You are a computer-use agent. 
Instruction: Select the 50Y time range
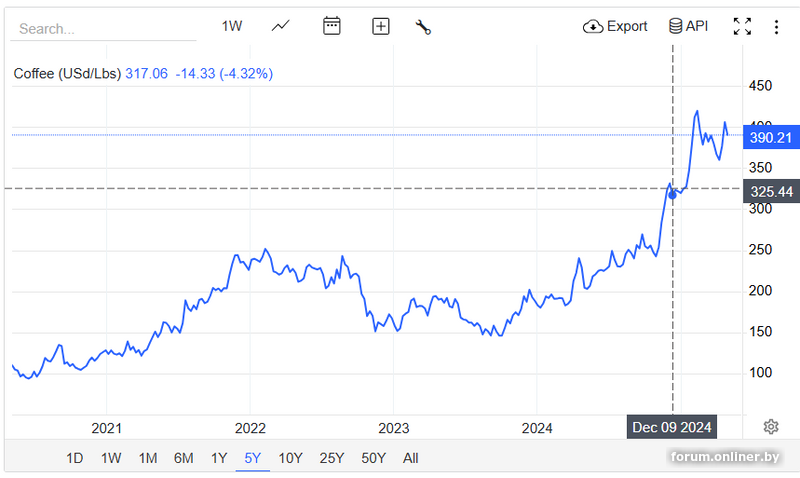click(x=373, y=458)
